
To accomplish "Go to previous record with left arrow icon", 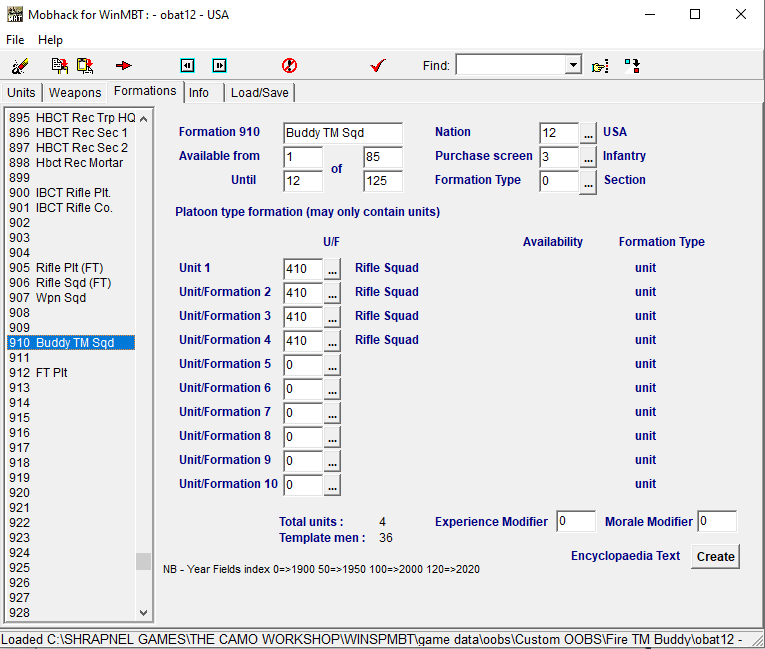I will tap(187, 66).
